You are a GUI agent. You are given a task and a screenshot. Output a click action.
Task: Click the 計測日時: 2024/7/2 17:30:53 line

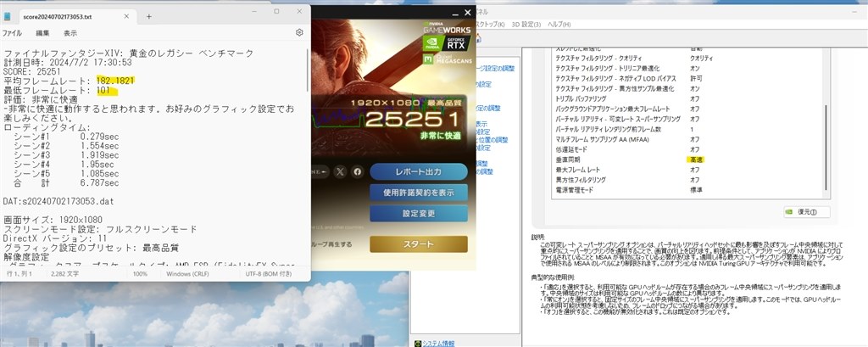[68, 62]
